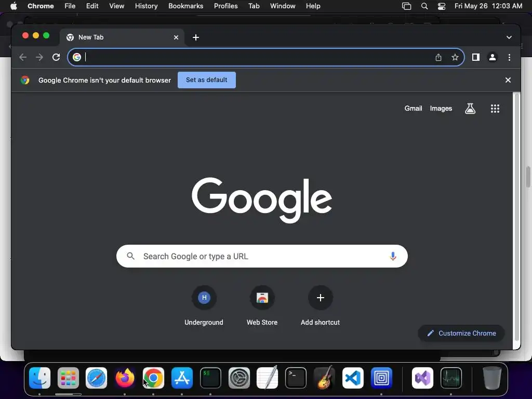
Task: Open Terminal from the Dock
Action: coord(296,378)
